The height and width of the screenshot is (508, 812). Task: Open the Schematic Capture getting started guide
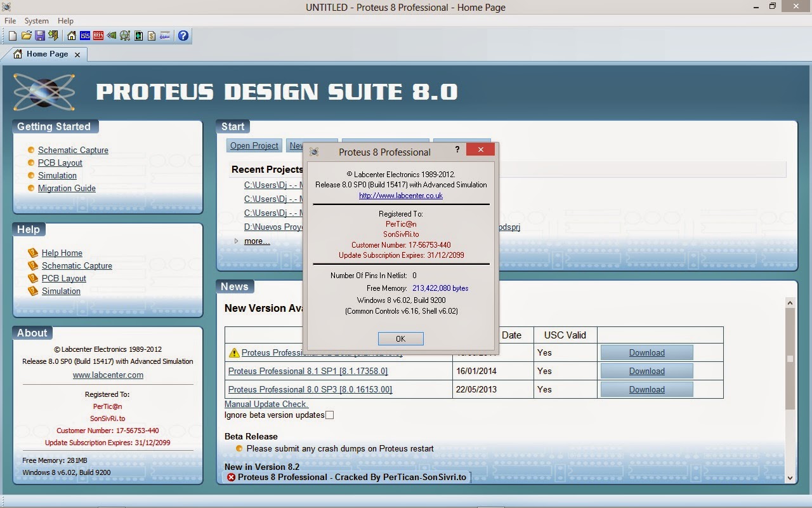pyautogui.click(x=73, y=150)
